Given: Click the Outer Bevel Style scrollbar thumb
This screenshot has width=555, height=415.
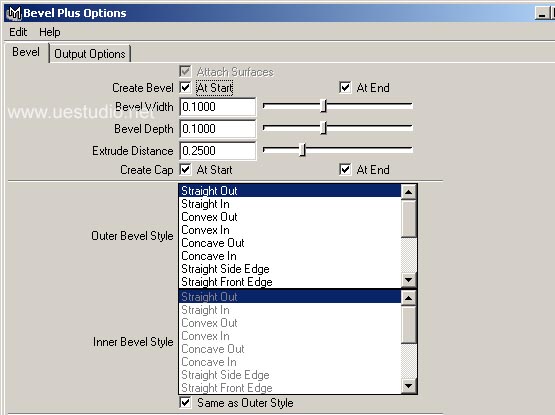Looking at the screenshot, I should point(408,218).
